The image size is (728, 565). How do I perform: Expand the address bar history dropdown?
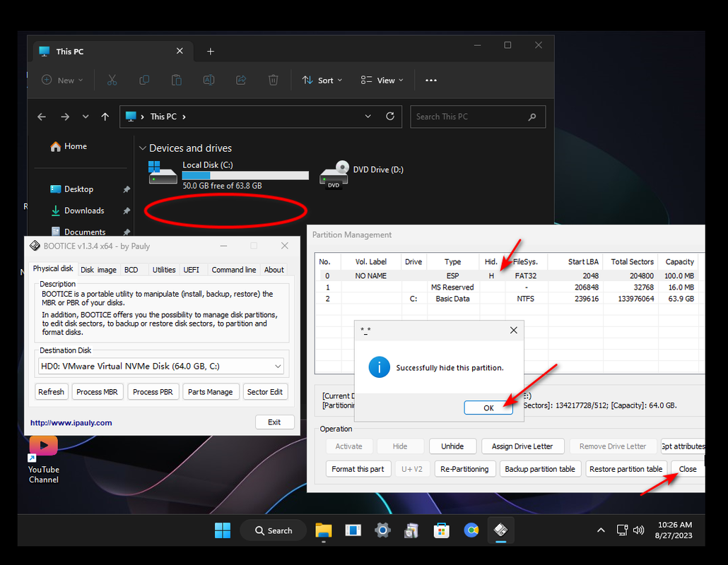click(x=368, y=117)
